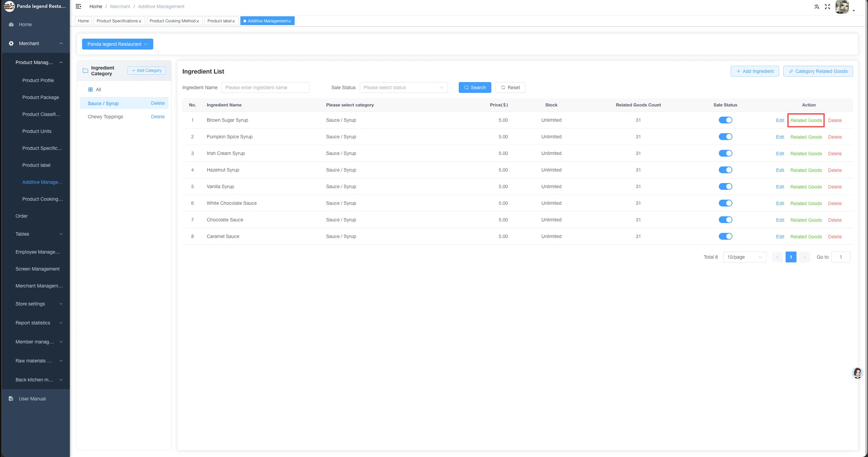Close the Product Cooking Method tab
Viewport: 868px width, 457px height.
pyautogui.click(x=198, y=21)
